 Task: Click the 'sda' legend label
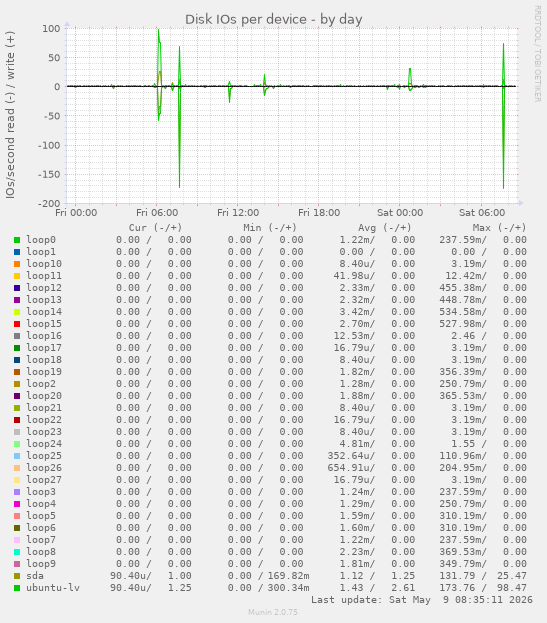35,576
